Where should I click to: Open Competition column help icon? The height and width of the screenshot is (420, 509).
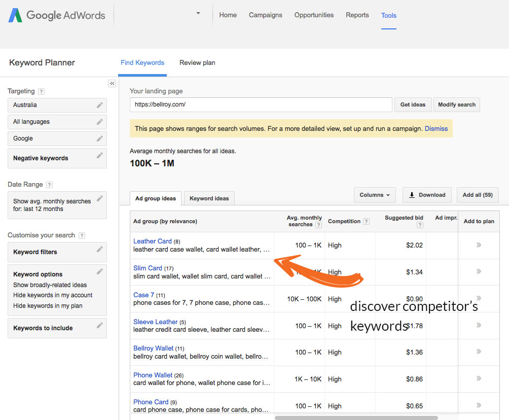pos(366,222)
